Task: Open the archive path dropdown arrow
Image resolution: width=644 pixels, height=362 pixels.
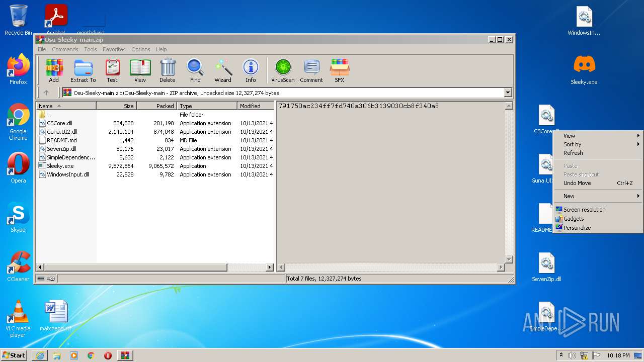Action: point(508,93)
